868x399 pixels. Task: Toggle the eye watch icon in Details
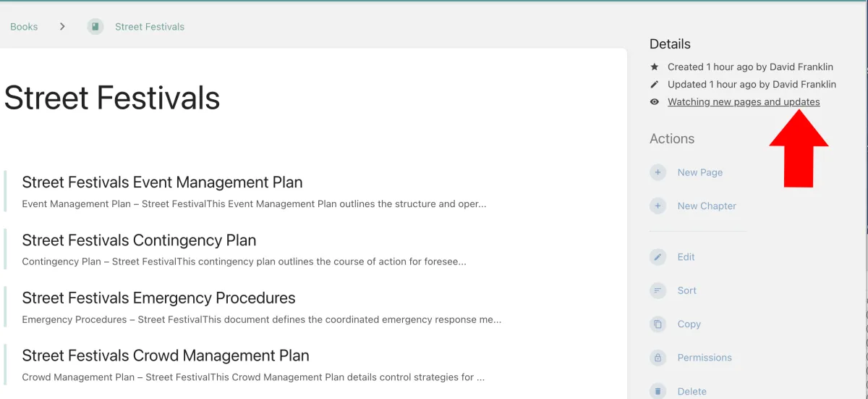[x=655, y=102]
